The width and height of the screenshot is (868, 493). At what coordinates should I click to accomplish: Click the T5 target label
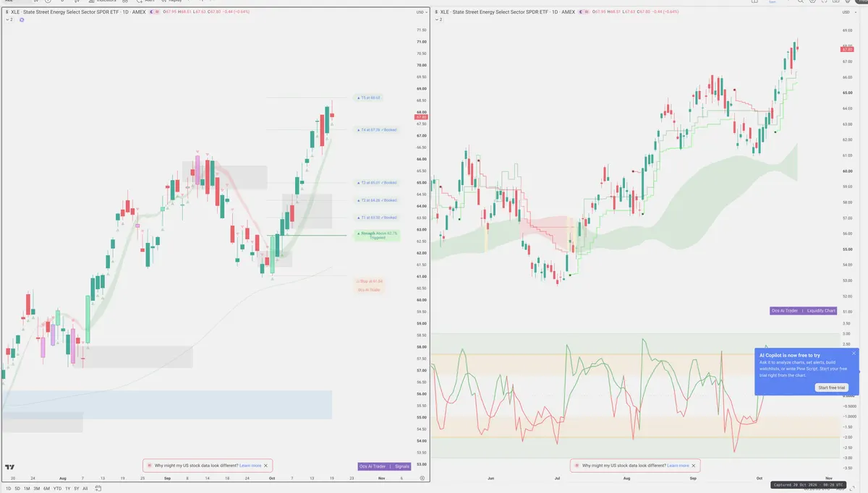click(370, 98)
